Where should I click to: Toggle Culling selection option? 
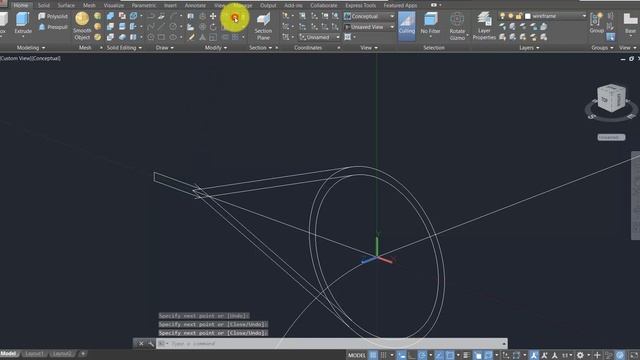click(x=407, y=26)
